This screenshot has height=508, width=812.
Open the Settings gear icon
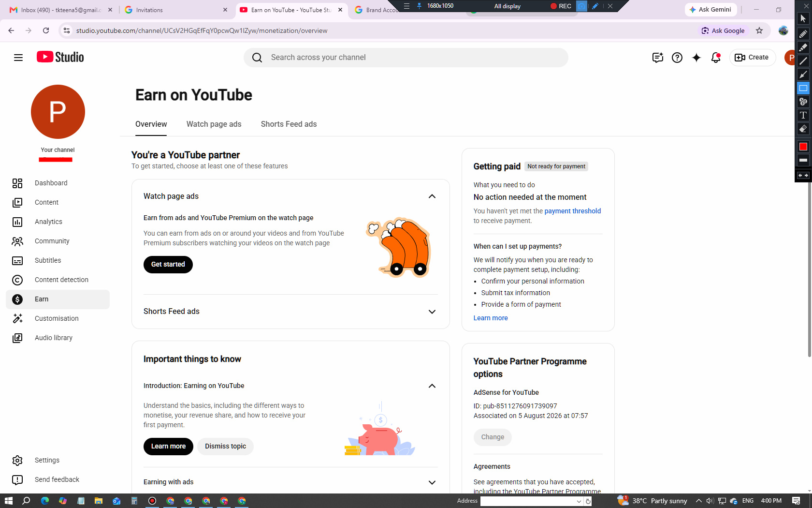point(17,461)
